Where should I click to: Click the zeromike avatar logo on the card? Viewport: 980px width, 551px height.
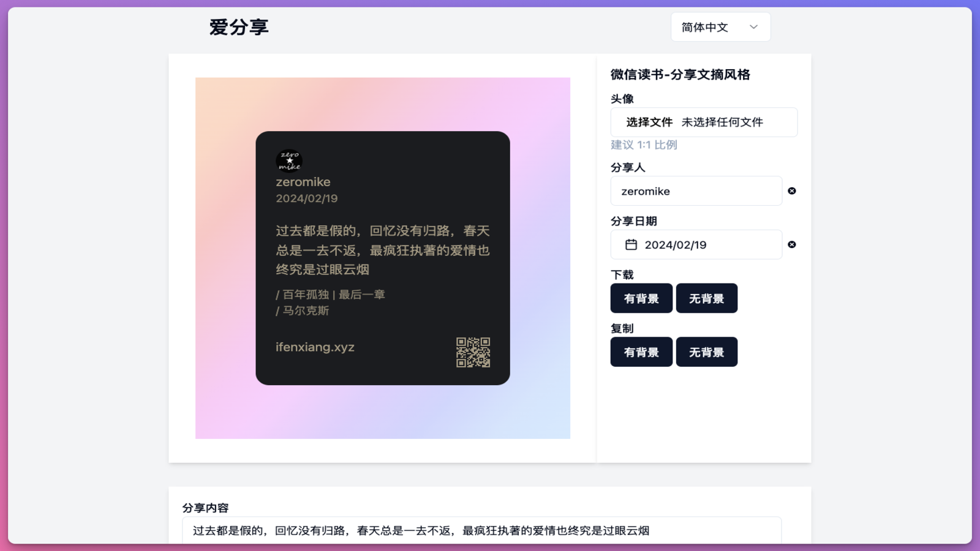pyautogui.click(x=288, y=160)
